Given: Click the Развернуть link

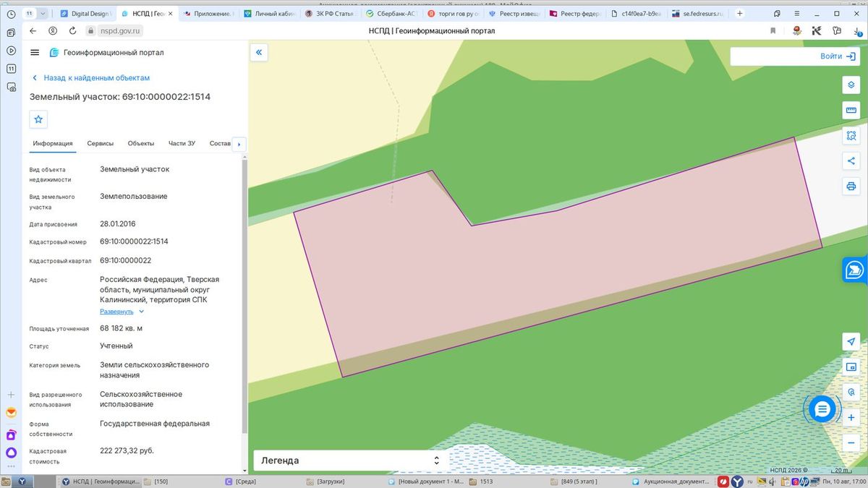Looking at the screenshot, I should pos(116,312).
